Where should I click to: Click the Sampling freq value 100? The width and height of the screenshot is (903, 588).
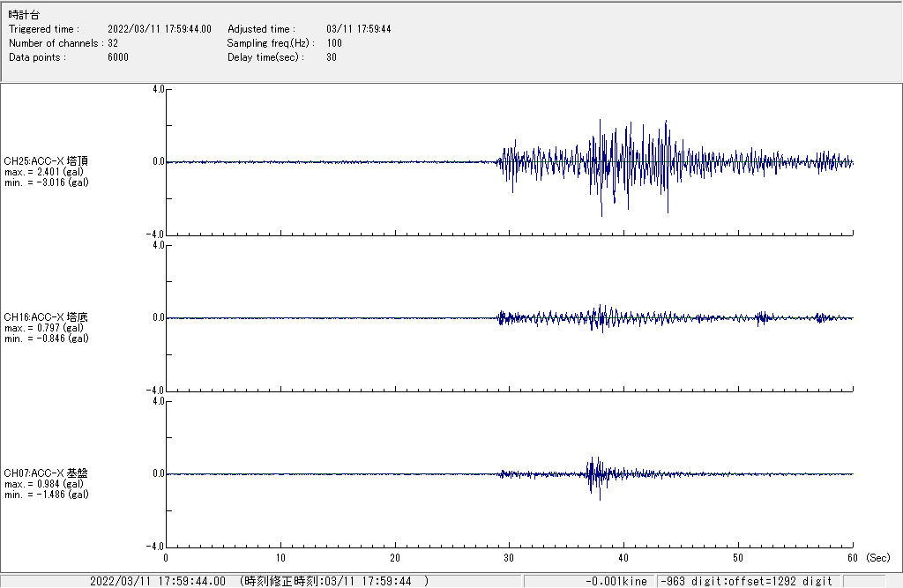coord(334,43)
